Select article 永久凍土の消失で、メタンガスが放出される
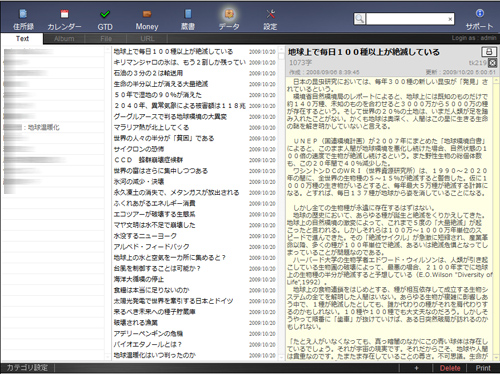This screenshot has width=500, height=374. click(195, 192)
